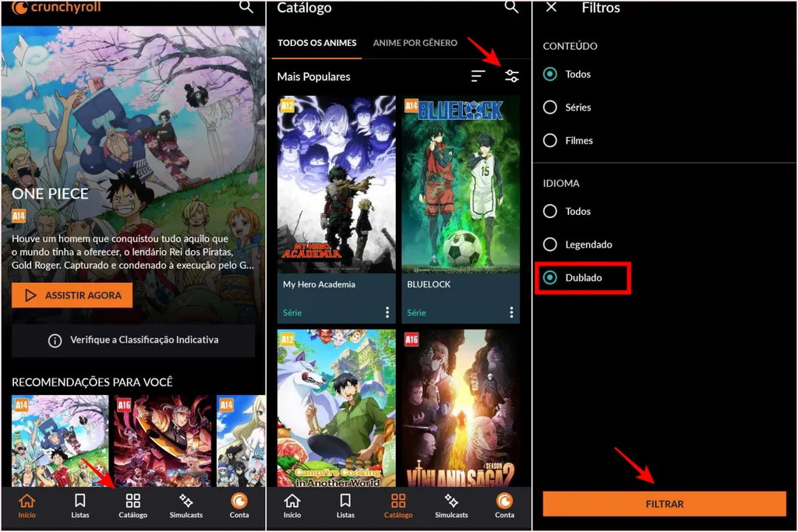Select Filmes content filter

[x=568, y=140]
